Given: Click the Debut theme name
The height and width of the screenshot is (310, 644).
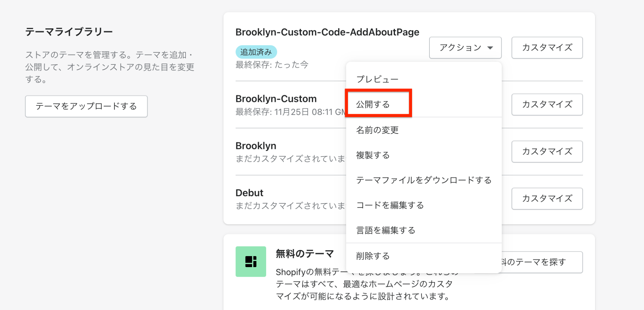Looking at the screenshot, I should click(249, 193).
